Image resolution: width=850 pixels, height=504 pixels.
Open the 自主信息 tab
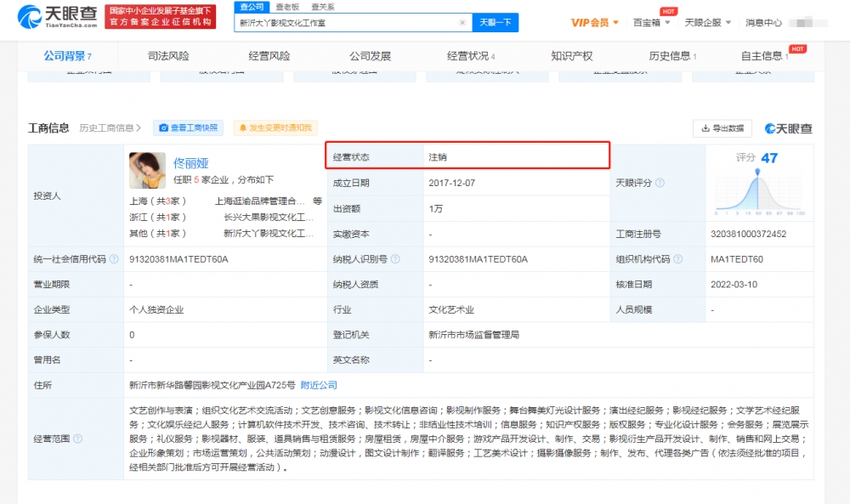(x=764, y=56)
